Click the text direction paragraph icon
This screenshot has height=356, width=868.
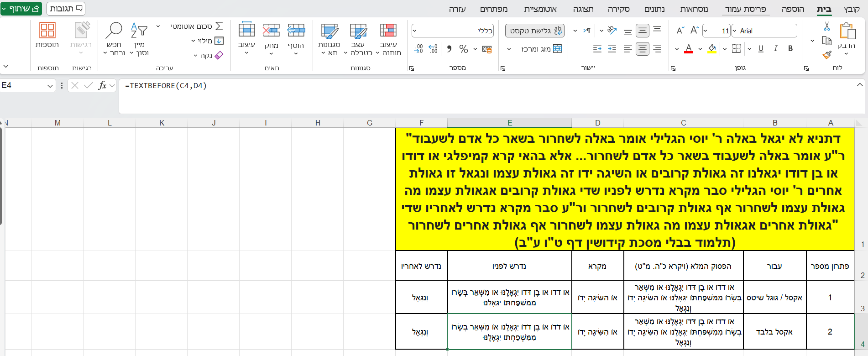click(x=587, y=31)
